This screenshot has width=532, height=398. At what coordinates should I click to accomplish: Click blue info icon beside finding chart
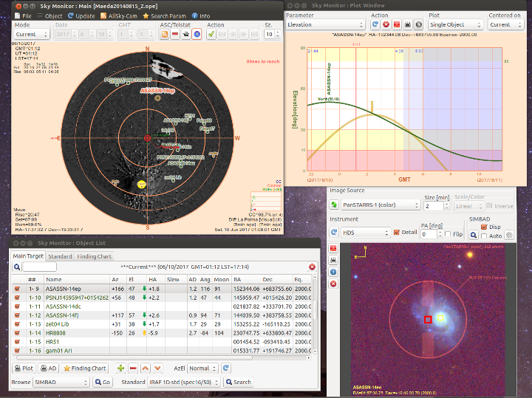point(333,272)
